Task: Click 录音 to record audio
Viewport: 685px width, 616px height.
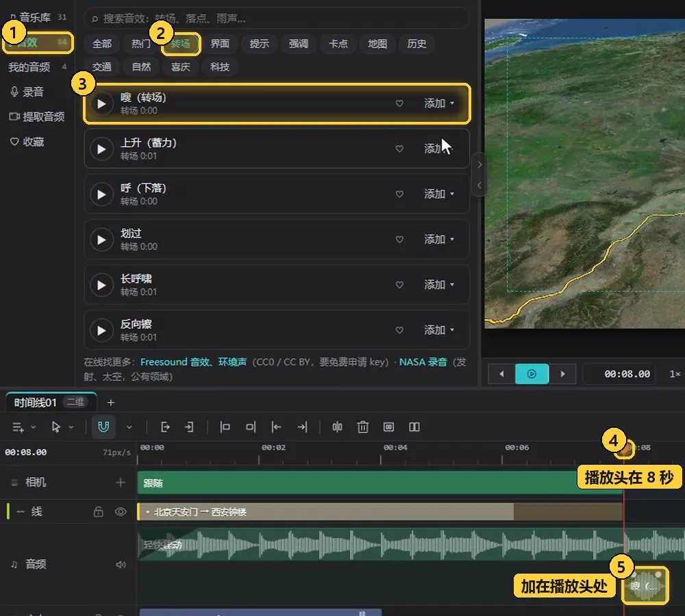Action: click(x=27, y=92)
